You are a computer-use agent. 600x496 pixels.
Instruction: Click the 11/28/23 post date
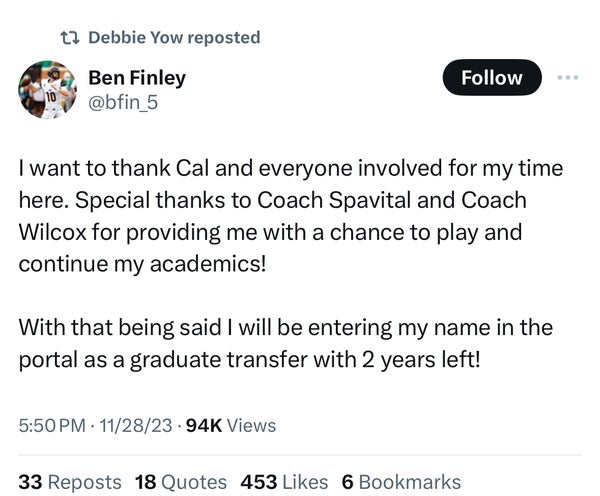pos(138,425)
